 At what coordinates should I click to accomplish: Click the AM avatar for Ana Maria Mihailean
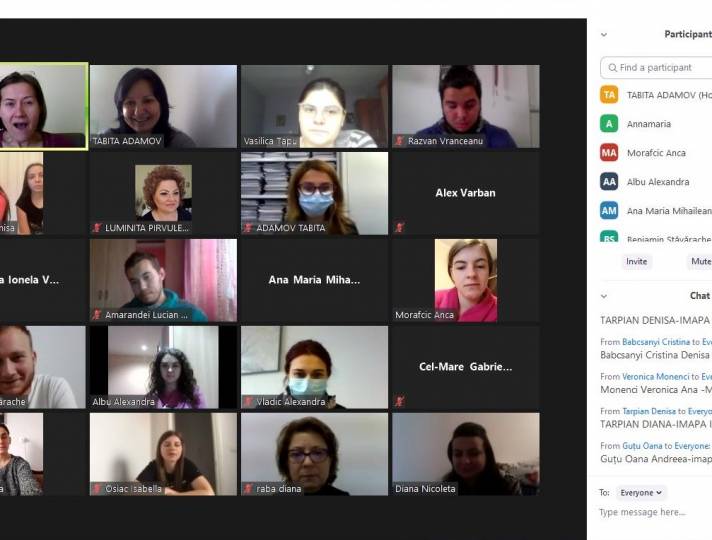tap(609, 211)
